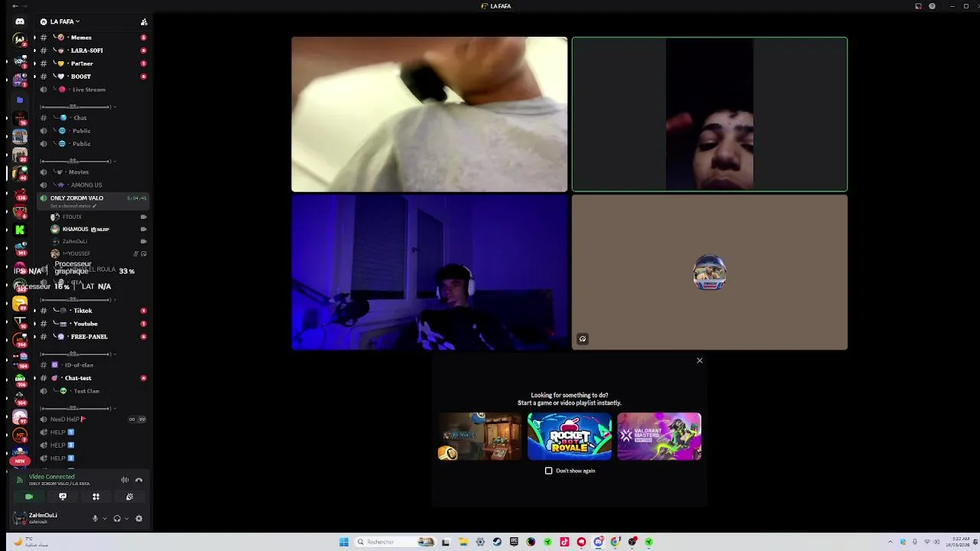The width and height of the screenshot is (980, 551).
Task: Click user KHAMOUS in voice list
Action: [x=96, y=230]
